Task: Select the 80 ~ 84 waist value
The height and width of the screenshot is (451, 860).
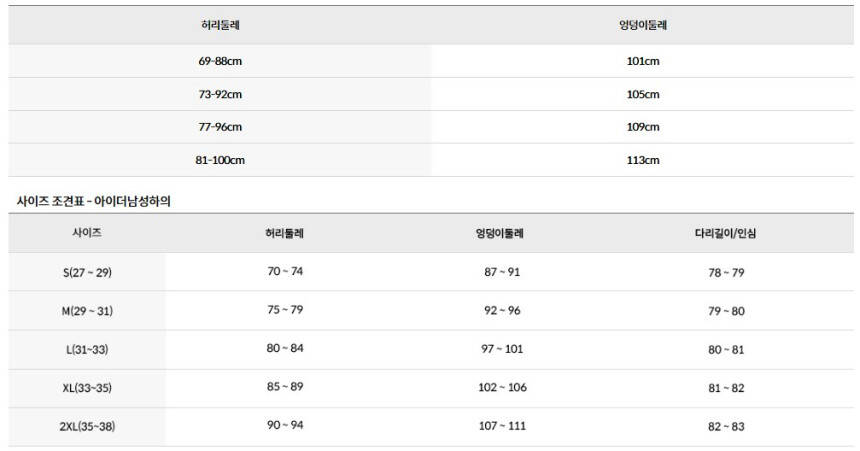Action: [285, 349]
